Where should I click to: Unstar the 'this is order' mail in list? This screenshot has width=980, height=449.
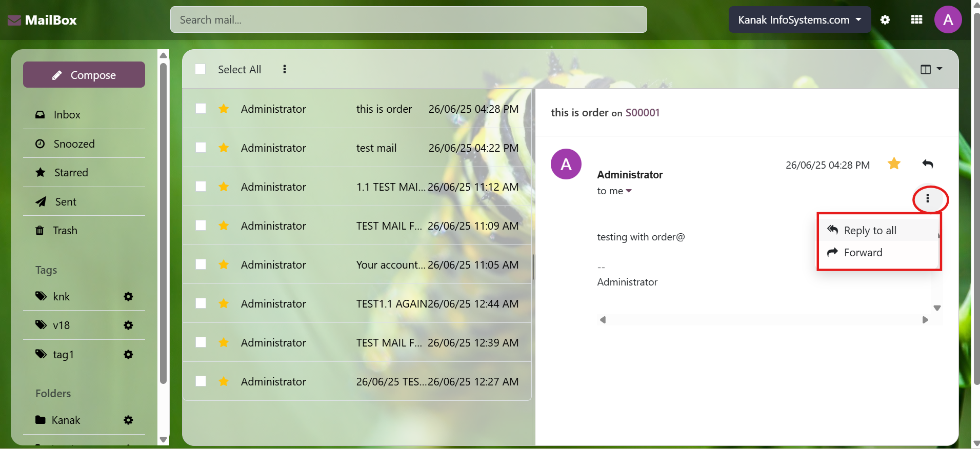[x=224, y=109]
